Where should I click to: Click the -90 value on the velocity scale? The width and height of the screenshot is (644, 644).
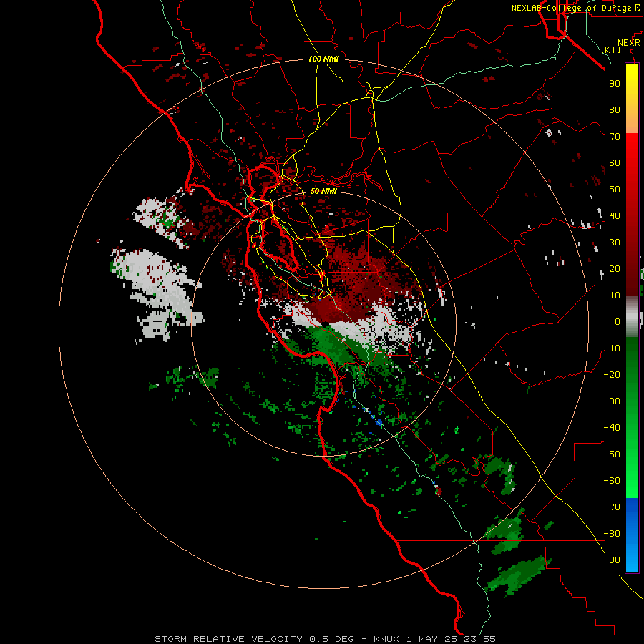612,560
